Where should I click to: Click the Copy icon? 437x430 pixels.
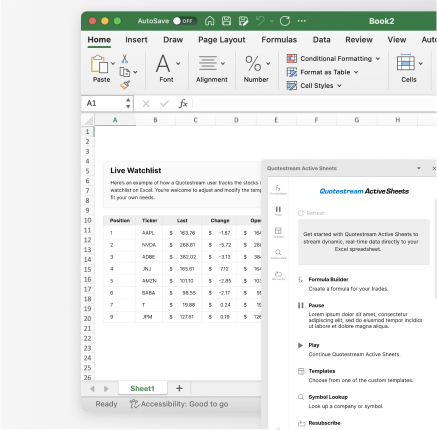click(x=125, y=72)
